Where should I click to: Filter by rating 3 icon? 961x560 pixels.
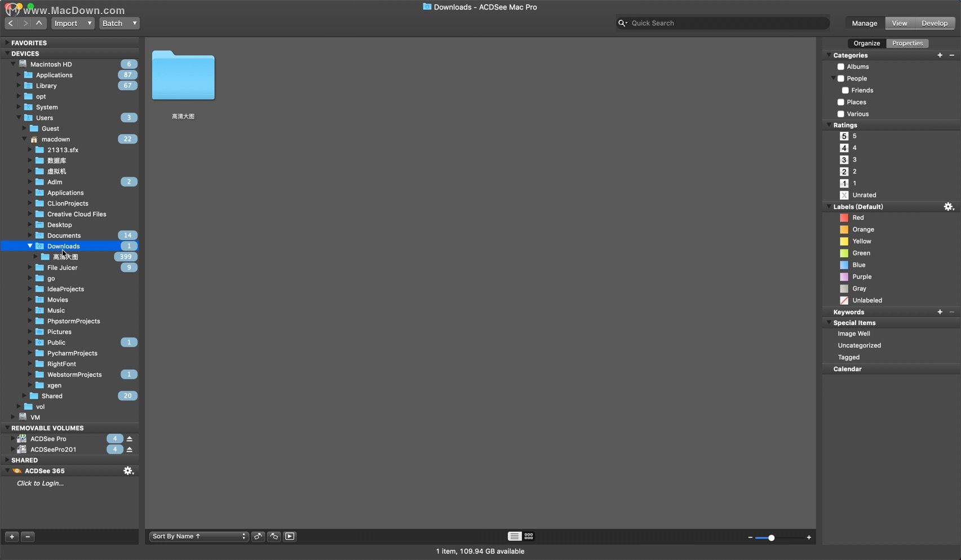click(844, 160)
